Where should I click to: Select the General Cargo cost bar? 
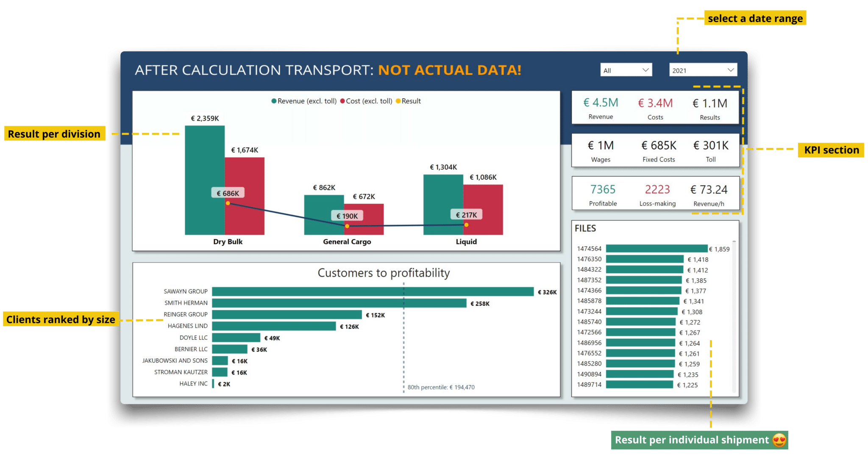pyautogui.click(x=364, y=219)
